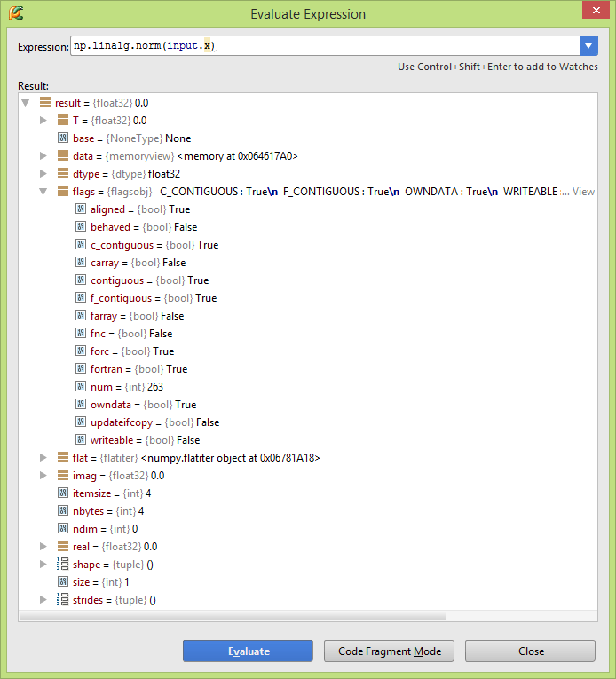Click the strides tuple icon
This screenshot has width=616, height=679.
click(63, 599)
